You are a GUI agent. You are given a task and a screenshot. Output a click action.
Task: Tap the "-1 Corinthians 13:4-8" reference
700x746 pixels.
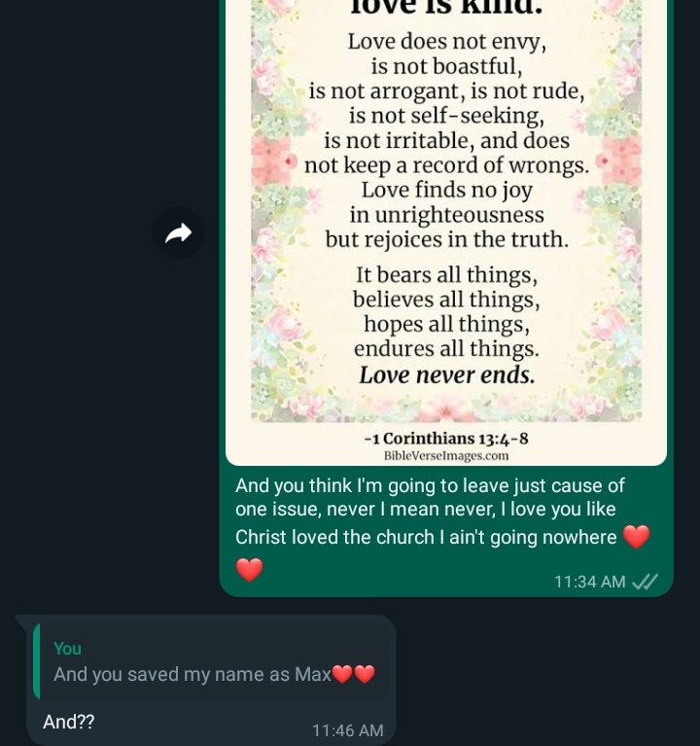pos(446,438)
